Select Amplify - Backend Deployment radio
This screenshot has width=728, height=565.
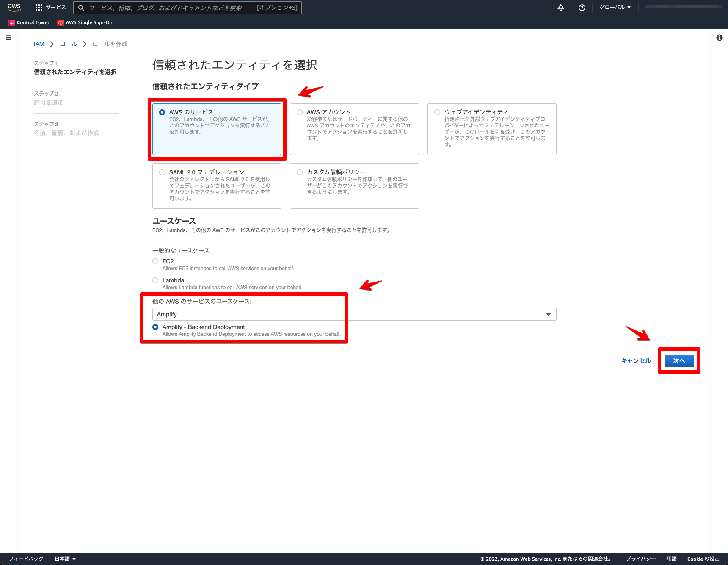[155, 327]
